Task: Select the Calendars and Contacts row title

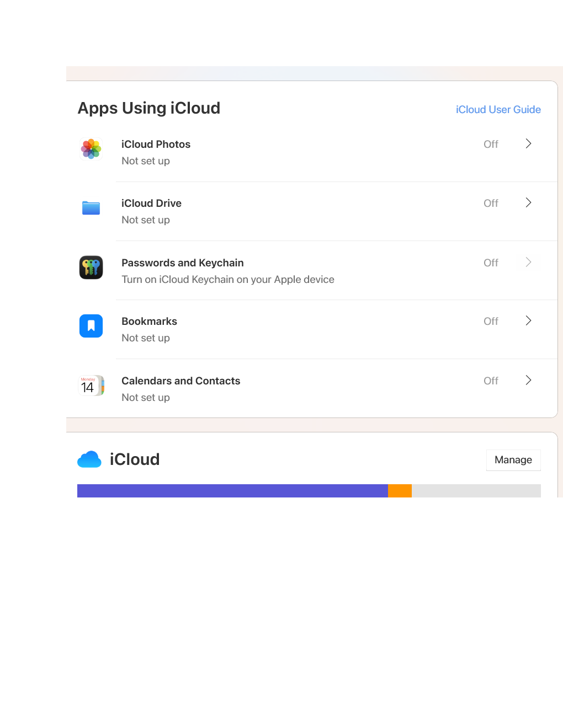Action: point(181,381)
